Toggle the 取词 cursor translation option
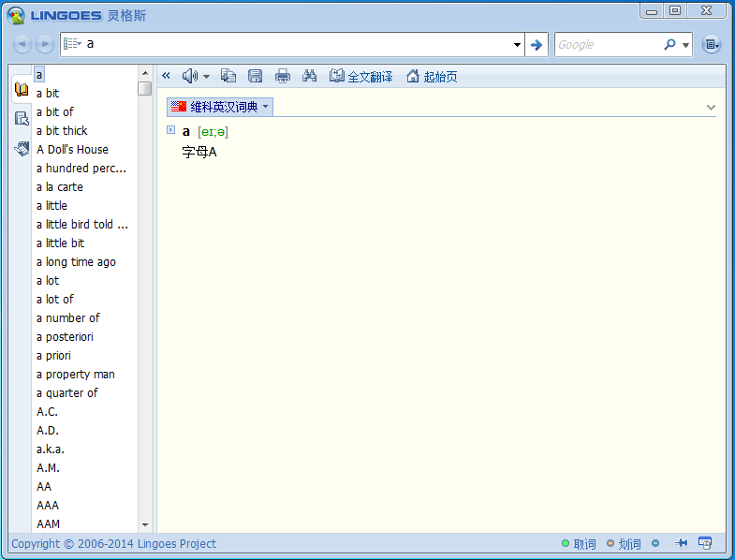Viewport: 735px width, 560px height. click(578, 544)
